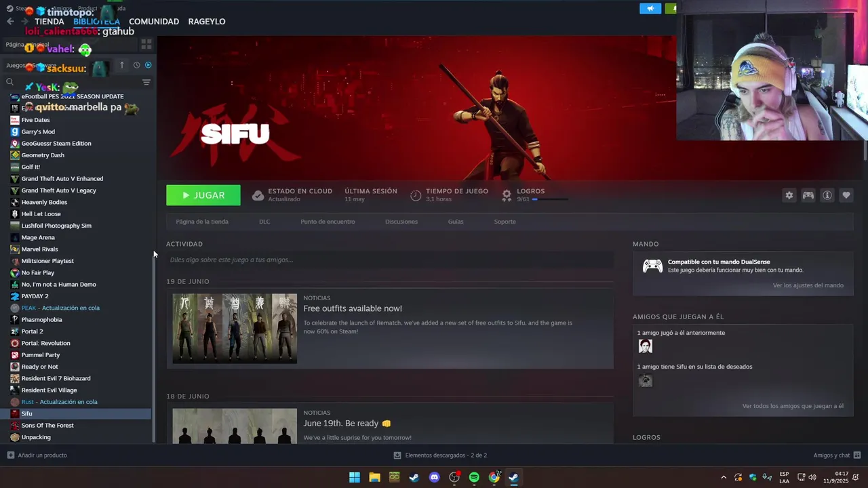This screenshot has width=868, height=488.
Task: Open avatar of friend who wishlisted Sifu
Action: (645, 380)
